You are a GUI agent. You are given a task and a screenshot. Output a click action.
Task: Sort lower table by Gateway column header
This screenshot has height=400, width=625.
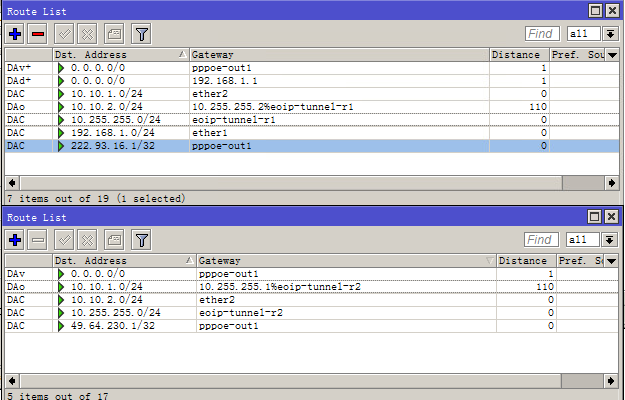(x=340, y=260)
